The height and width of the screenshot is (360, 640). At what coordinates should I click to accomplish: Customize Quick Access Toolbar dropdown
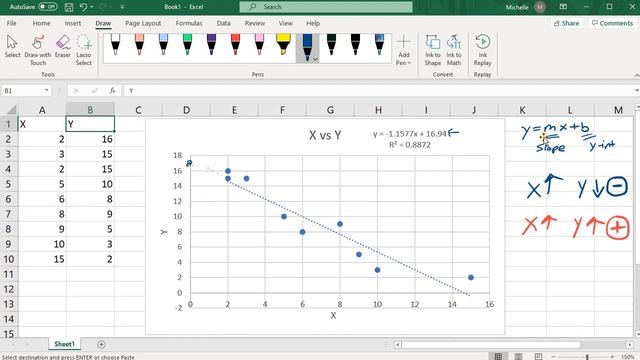(x=122, y=7)
